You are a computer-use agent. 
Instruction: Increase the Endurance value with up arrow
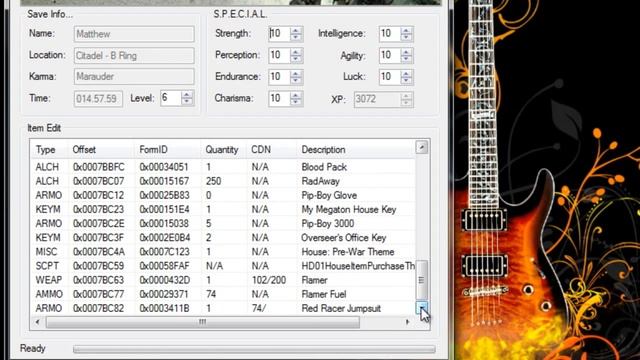pyautogui.click(x=296, y=74)
